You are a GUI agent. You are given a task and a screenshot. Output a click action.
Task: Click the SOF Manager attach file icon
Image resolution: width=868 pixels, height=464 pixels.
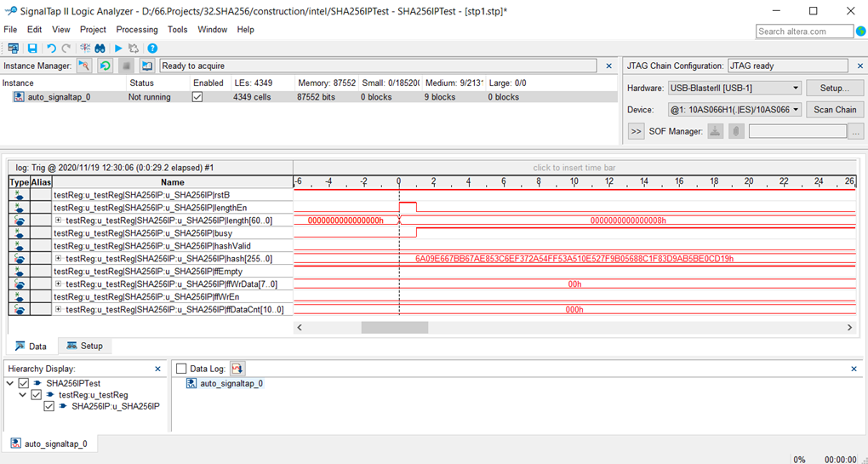(736, 131)
